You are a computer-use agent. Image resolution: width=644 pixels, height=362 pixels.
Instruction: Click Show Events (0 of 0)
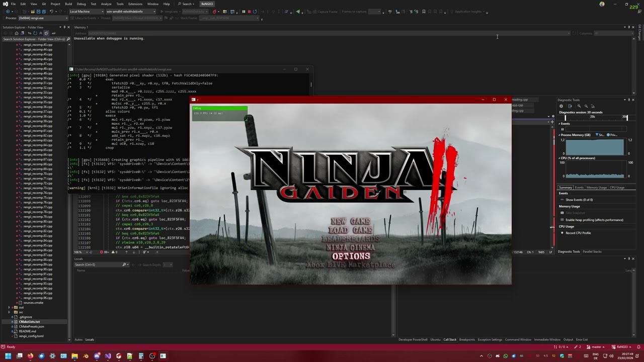tap(579, 200)
